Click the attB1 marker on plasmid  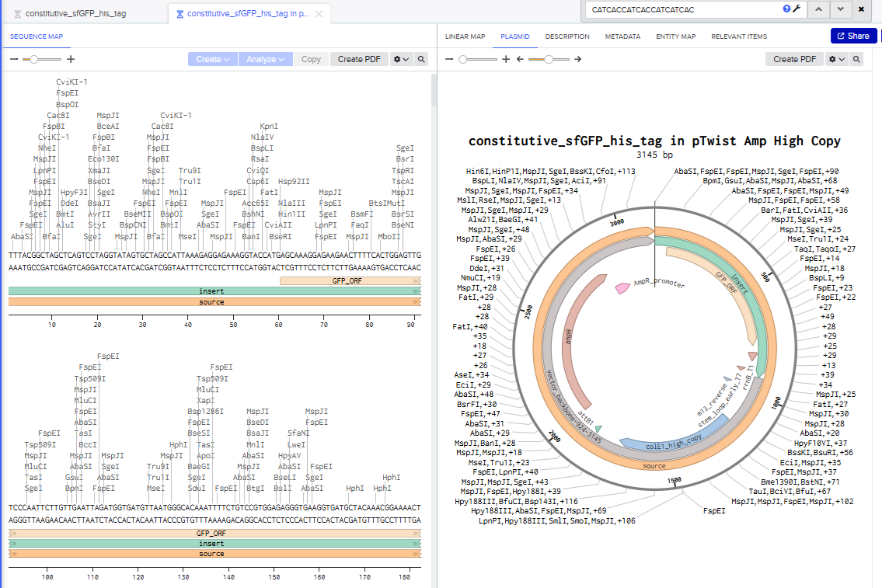(x=598, y=429)
